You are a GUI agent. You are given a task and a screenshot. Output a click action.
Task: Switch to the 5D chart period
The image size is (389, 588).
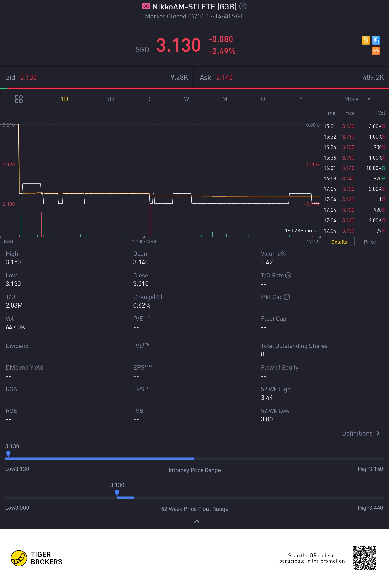110,99
